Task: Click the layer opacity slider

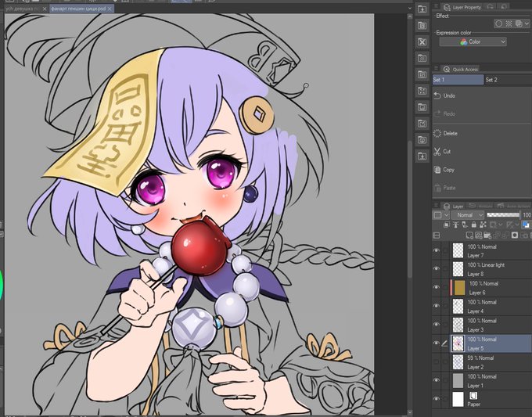Action: (x=503, y=215)
